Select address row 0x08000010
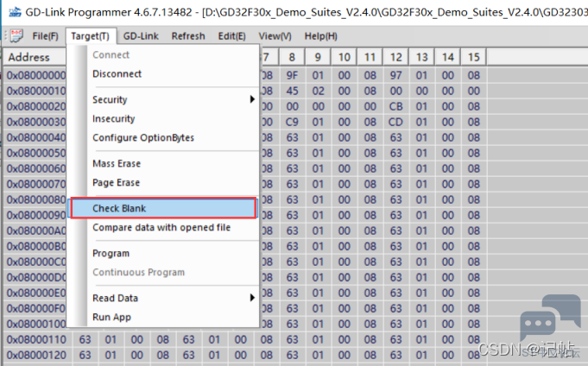This screenshot has width=588, height=366. (36, 91)
